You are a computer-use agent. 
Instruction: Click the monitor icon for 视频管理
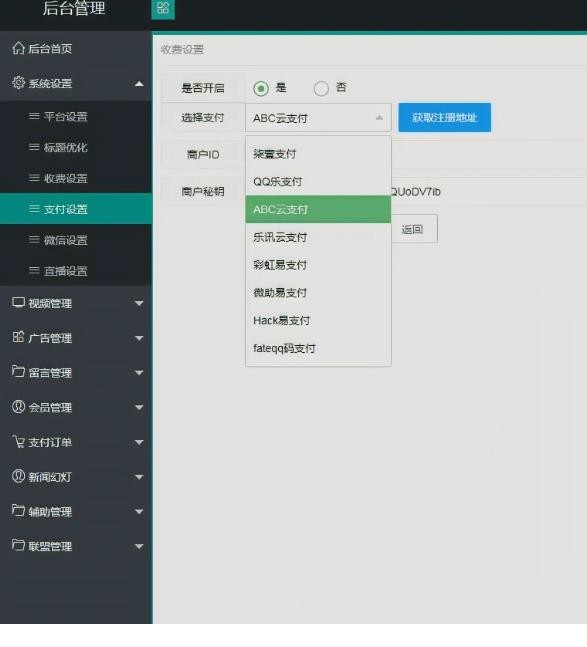18,302
